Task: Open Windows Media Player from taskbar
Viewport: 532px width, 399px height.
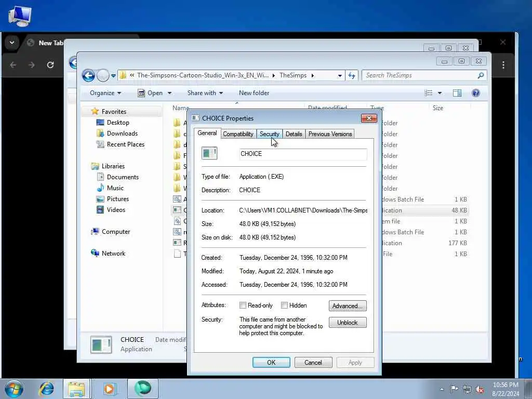Action: 109,389
